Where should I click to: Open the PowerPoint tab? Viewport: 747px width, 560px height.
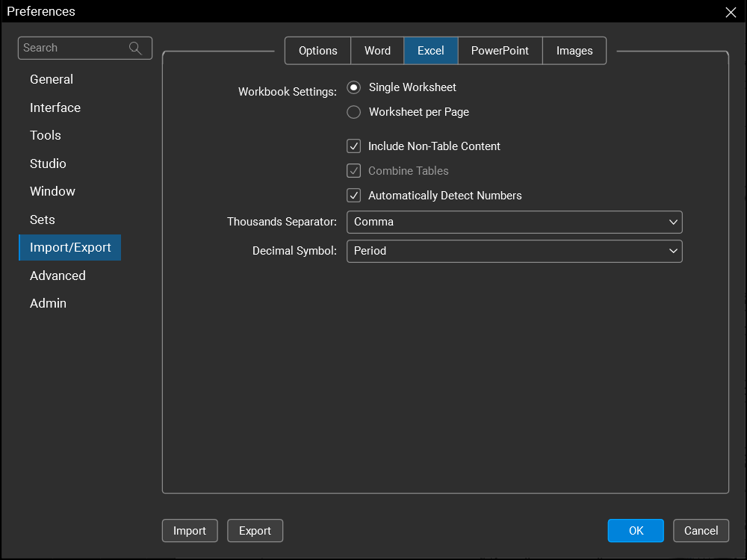(500, 51)
